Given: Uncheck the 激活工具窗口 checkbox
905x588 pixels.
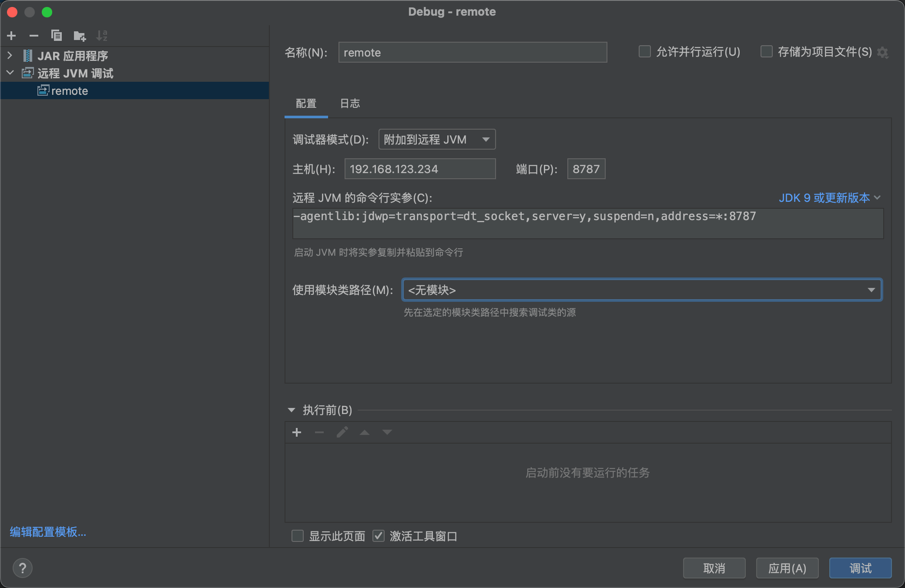Looking at the screenshot, I should click(x=379, y=536).
